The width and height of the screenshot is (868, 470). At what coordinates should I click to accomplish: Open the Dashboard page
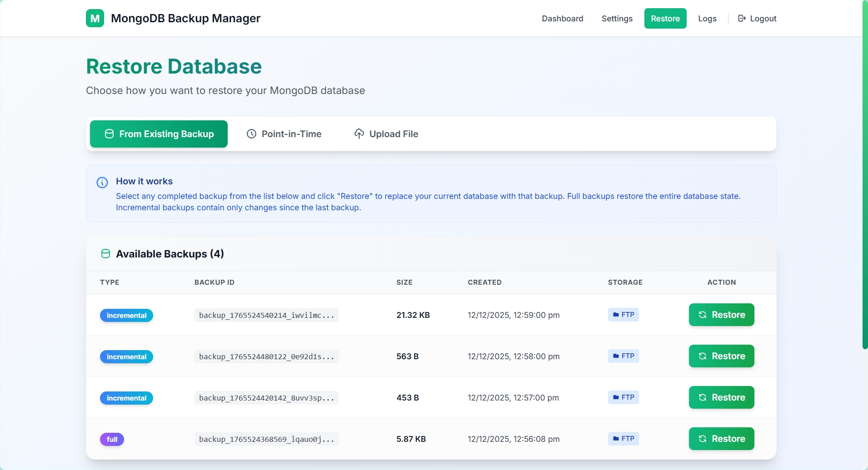[562, 19]
